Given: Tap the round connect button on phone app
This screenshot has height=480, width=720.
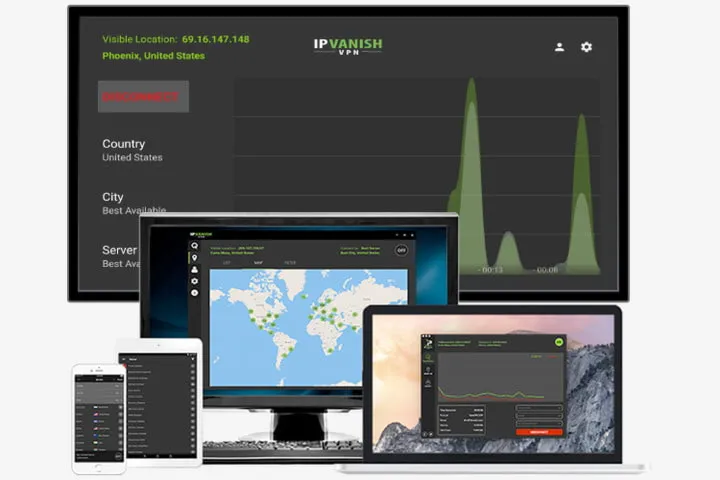Looking at the screenshot, I should (118, 456).
